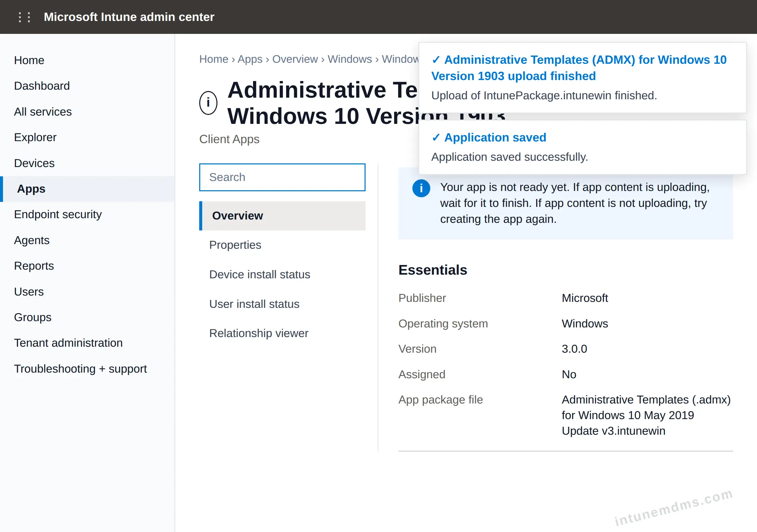The width and height of the screenshot is (757, 532).
Task: Open the Properties section
Action: [x=282, y=245]
